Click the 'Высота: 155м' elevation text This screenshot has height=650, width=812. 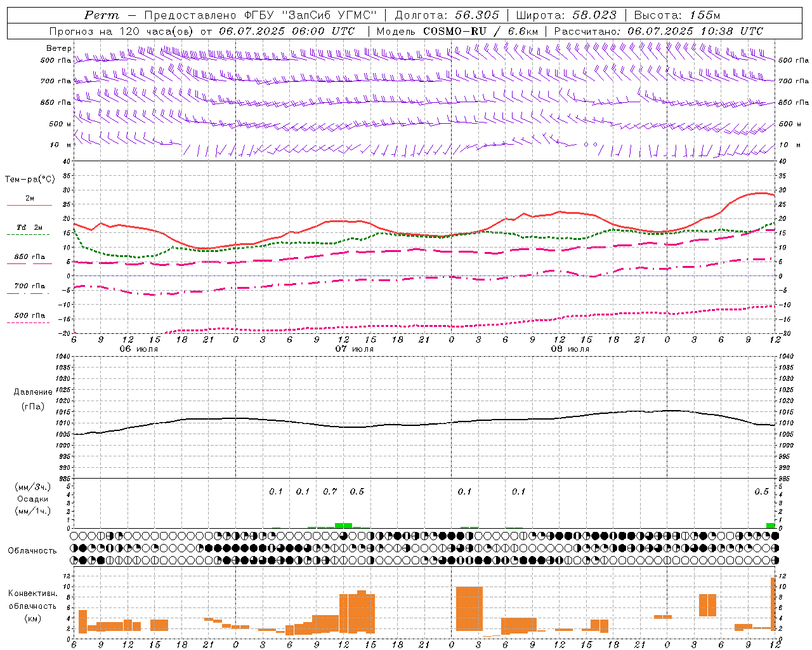coord(677,15)
